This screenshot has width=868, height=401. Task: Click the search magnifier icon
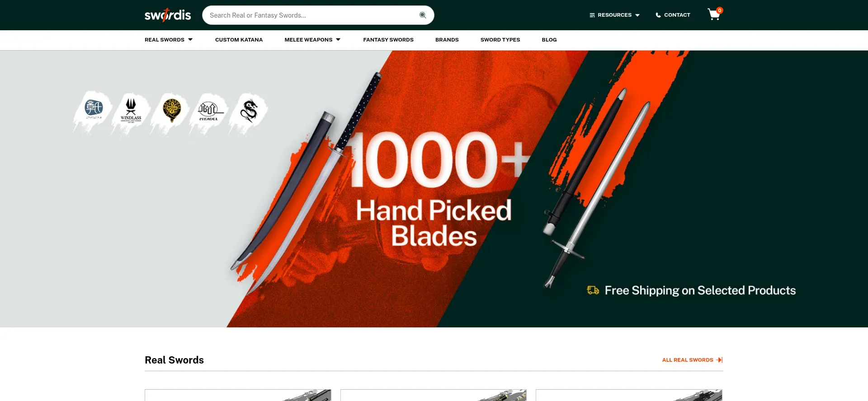(423, 15)
